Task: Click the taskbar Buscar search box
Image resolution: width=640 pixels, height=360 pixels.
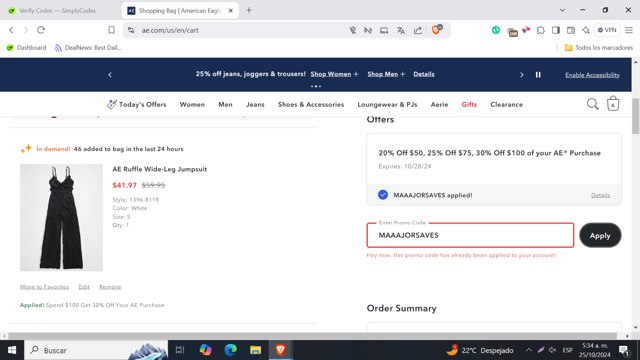Action: pos(96,350)
